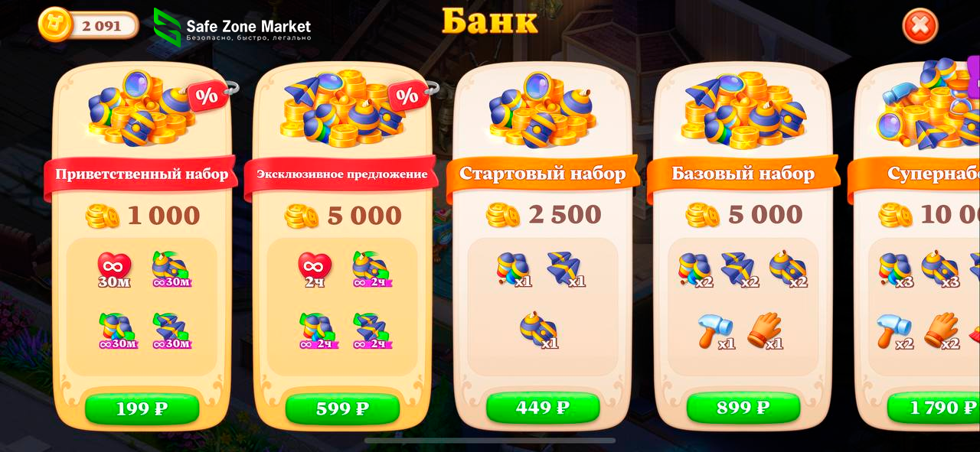
Task: Buy the welcome pack for 199 ₽
Action: pyautogui.click(x=142, y=408)
